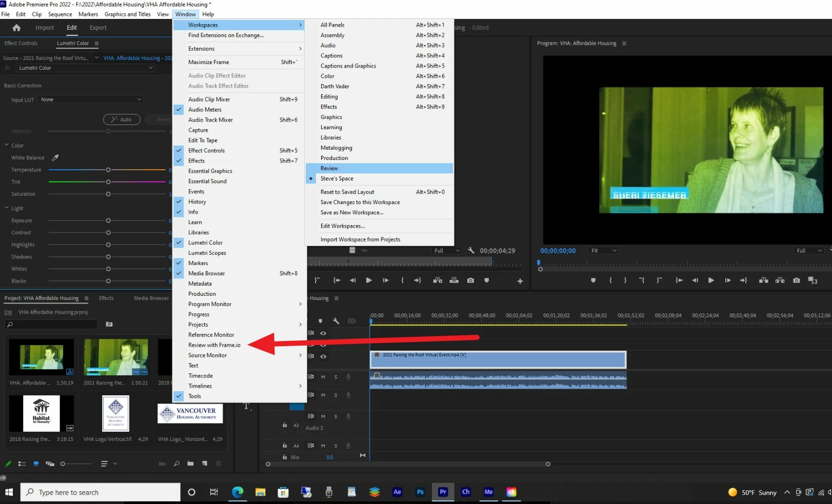The width and height of the screenshot is (832, 504).
Task: Click Extract button in Program monitor
Action: pos(780,280)
